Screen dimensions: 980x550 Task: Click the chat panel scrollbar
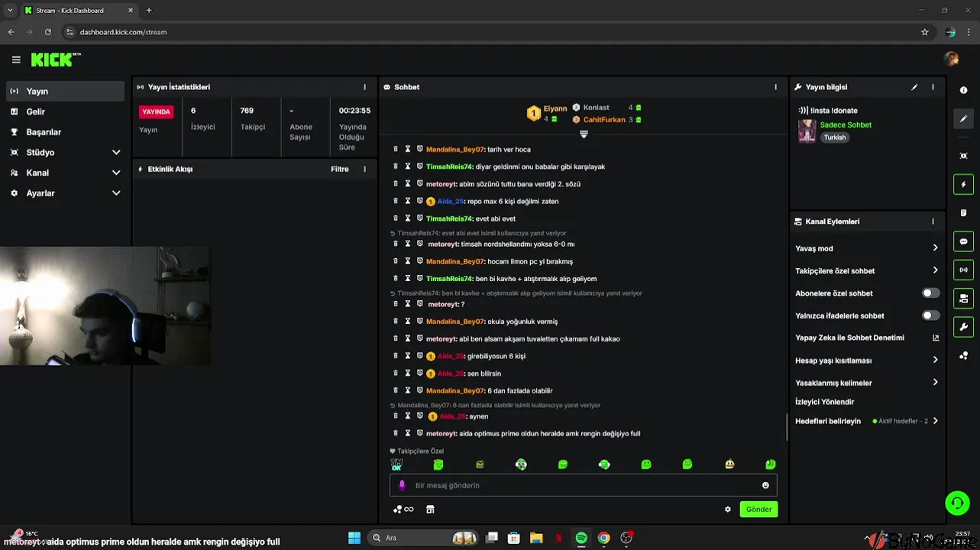[786, 427]
